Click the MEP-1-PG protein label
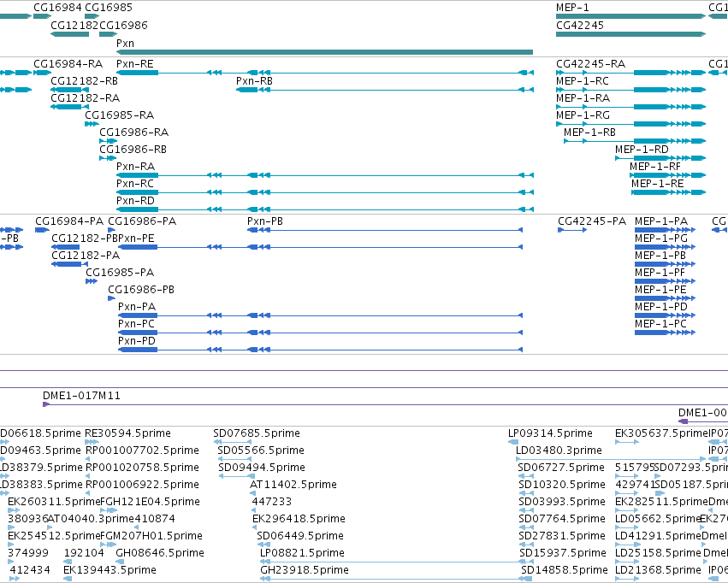The height and width of the screenshot is (583, 728). pos(661,238)
